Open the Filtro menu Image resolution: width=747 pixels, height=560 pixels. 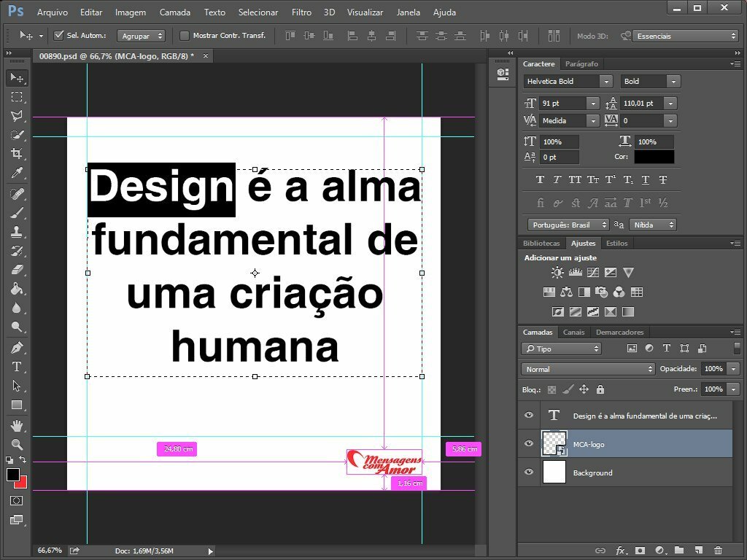point(301,12)
